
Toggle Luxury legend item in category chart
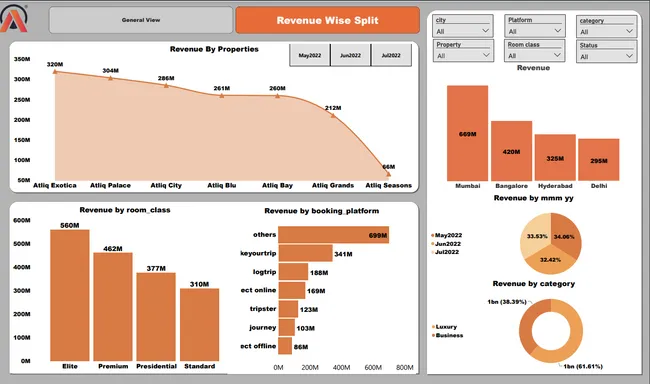[444, 327]
